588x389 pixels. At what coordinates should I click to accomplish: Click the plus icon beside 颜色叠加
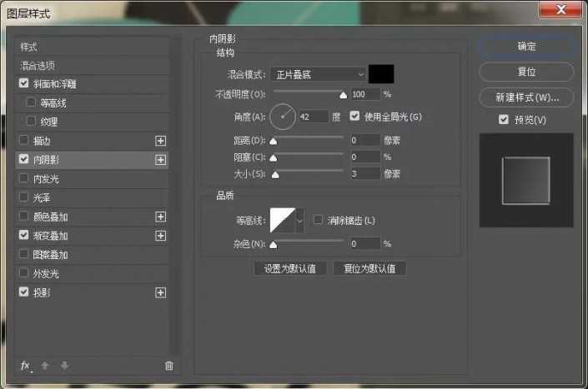point(161,217)
